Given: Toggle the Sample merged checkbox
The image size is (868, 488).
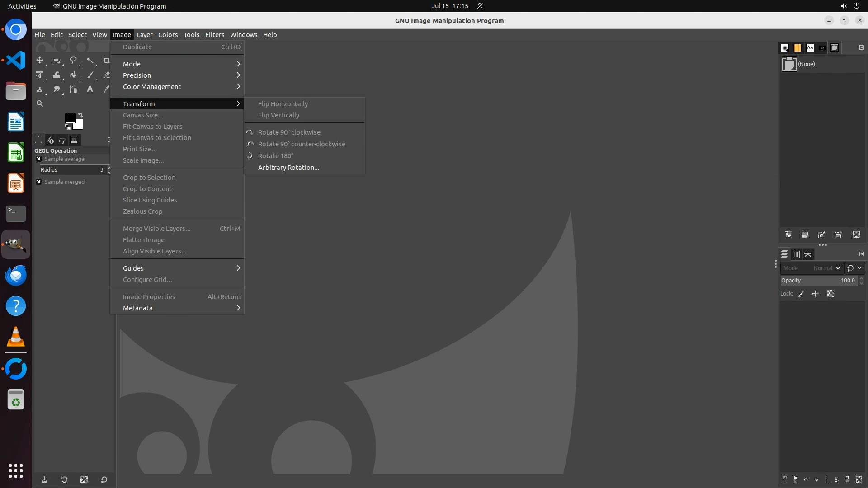Looking at the screenshot, I should (x=39, y=182).
